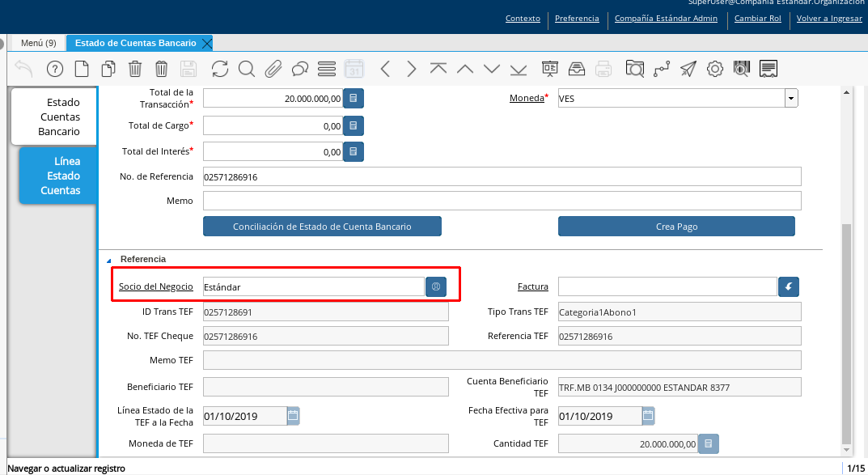The image size is (868, 475).
Task: Open the Workflow icon in toolbar
Action: point(662,69)
